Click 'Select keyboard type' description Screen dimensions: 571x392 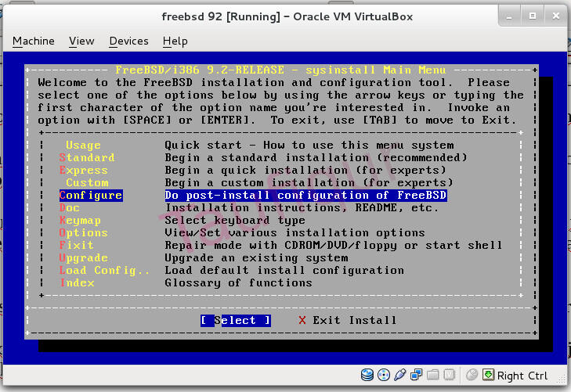click(235, 221)
